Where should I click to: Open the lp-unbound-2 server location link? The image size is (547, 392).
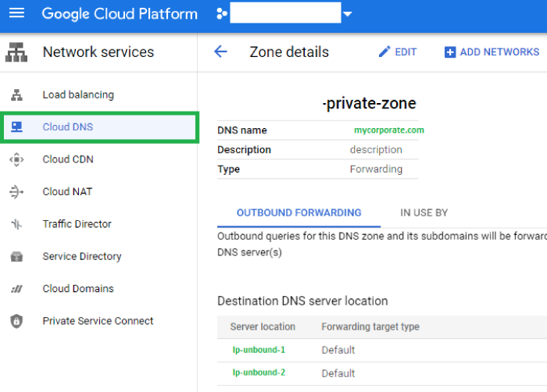pos(259,372)
